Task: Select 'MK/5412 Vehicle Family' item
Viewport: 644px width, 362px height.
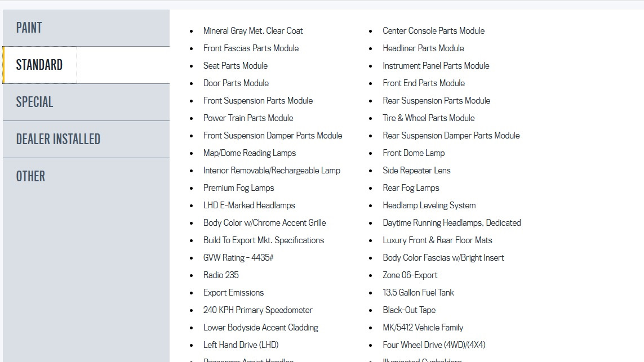Action: click(423, 328)
